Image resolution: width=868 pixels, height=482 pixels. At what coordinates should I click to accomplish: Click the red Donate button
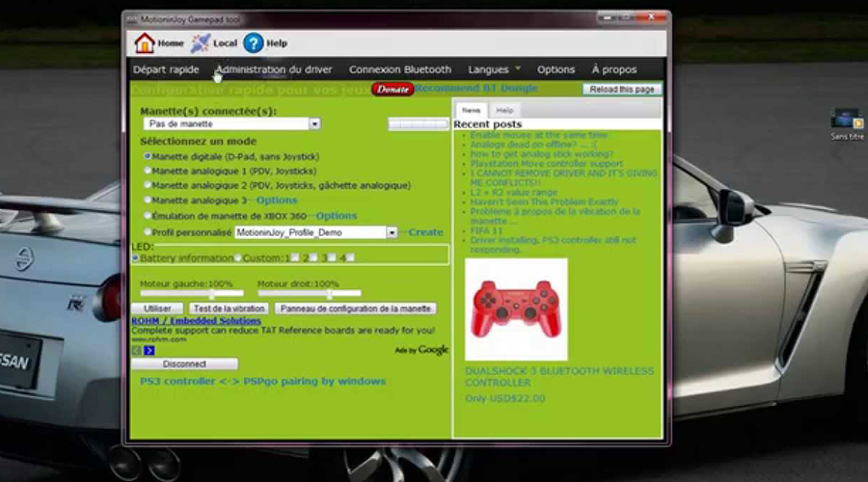(393, 89)
